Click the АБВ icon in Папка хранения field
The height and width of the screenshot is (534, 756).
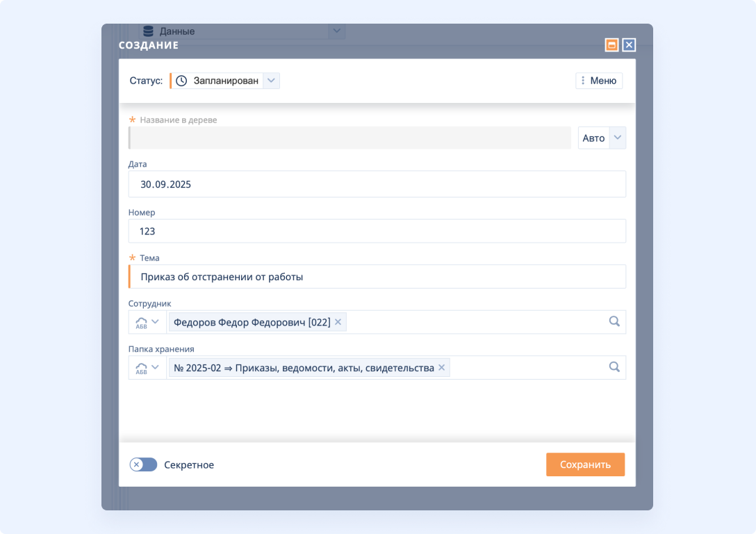142,368
